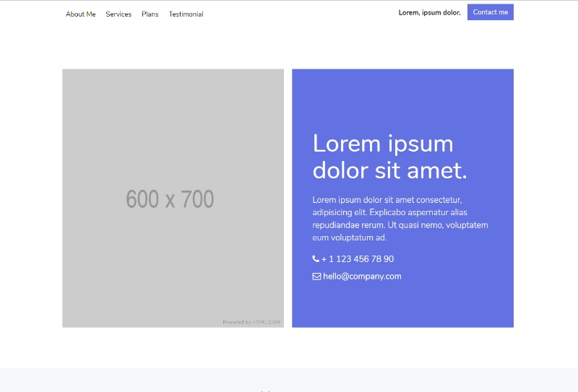
Task: Click the hello@company.com email address
Action: coord(362,276)
